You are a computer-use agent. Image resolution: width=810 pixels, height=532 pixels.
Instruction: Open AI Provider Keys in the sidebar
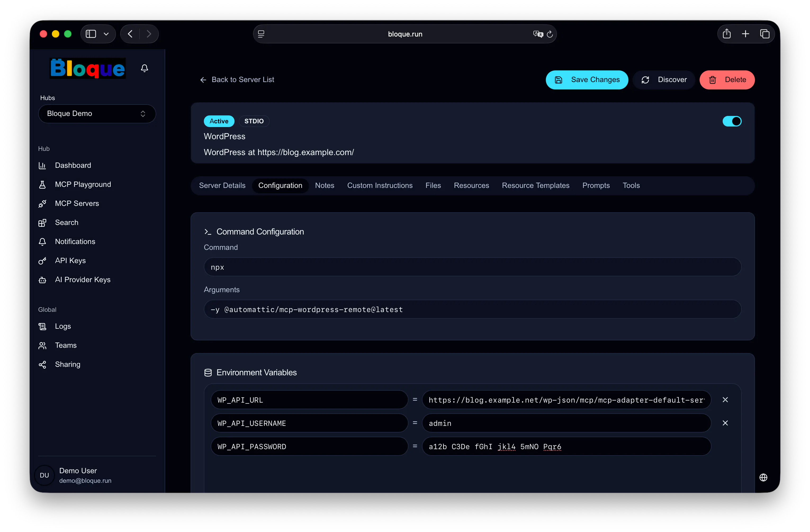coord(83,280)
